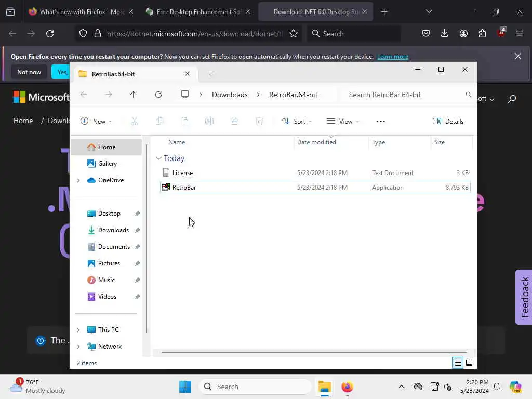
Task: Click Home in the Microsoft breadcrumb
Action: [x=23, y=121]
